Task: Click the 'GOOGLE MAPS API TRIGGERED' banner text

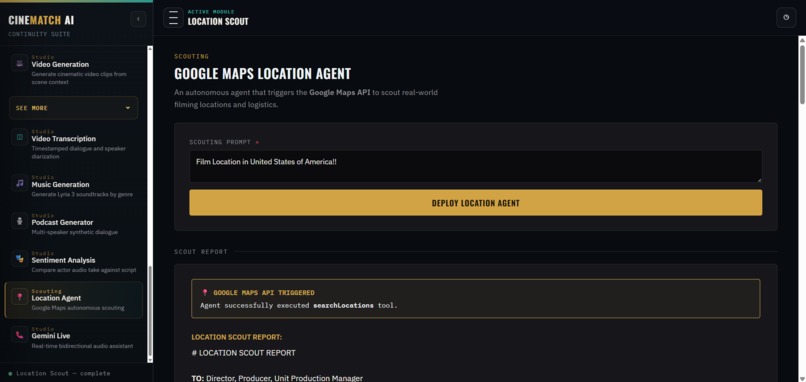Action: tap(264, 293)
